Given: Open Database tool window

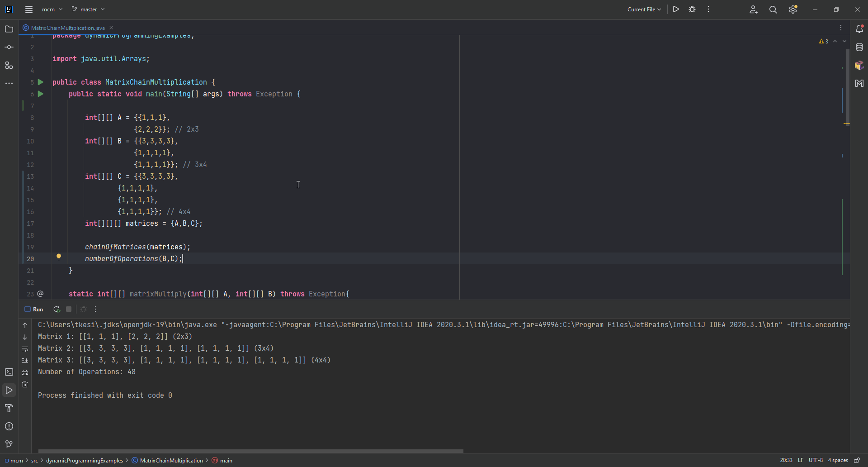Looking at the screenshot, I should 859,47.
